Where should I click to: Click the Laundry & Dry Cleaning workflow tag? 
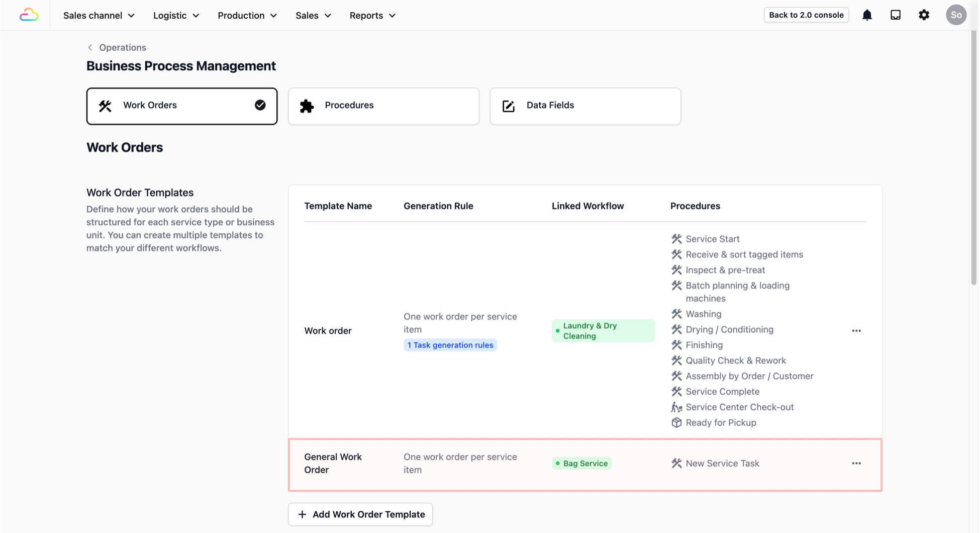click(603, 331)
